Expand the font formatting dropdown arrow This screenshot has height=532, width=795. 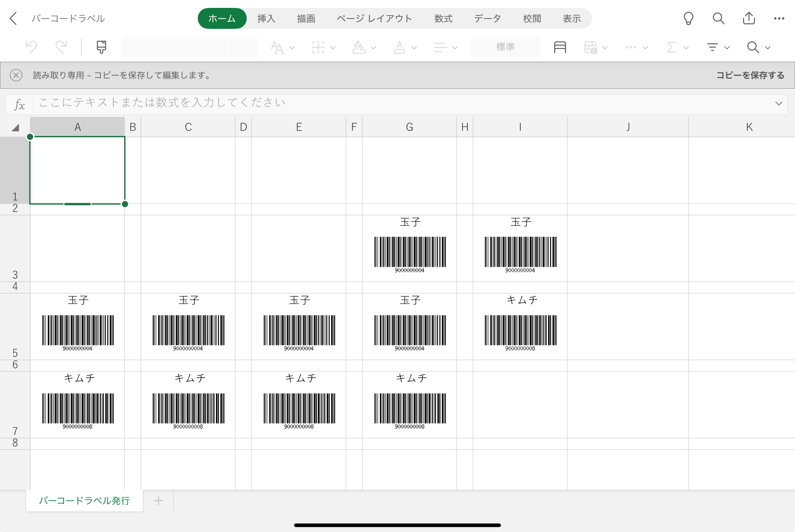pyautogui.click(x=292, y=48)
